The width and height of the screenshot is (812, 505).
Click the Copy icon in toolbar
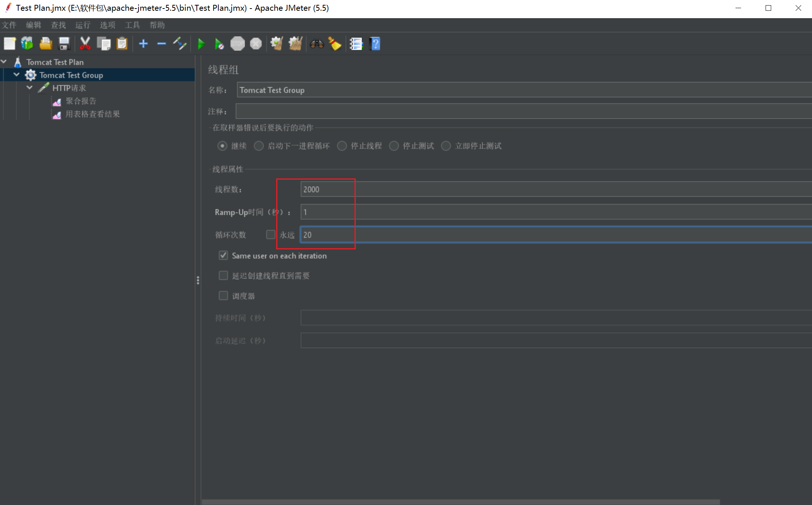[104, 44]
